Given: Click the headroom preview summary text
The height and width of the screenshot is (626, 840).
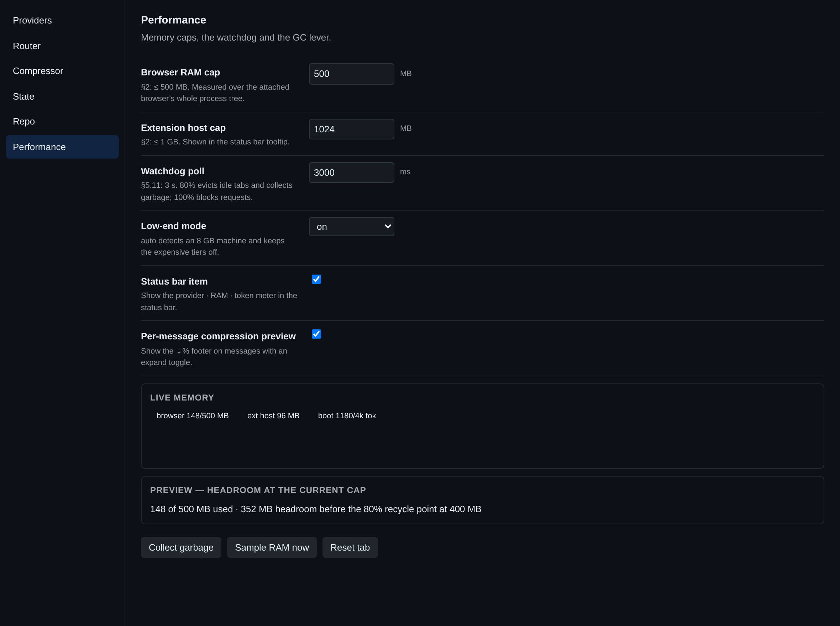Looking at the screenshot, I should (315, 509).
